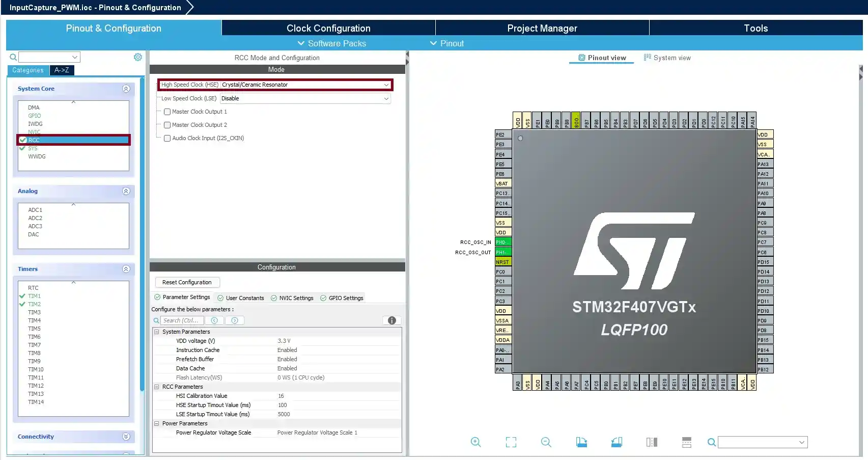Enable Master Clock Output 2
868x460 pixels.
point(167,125)
